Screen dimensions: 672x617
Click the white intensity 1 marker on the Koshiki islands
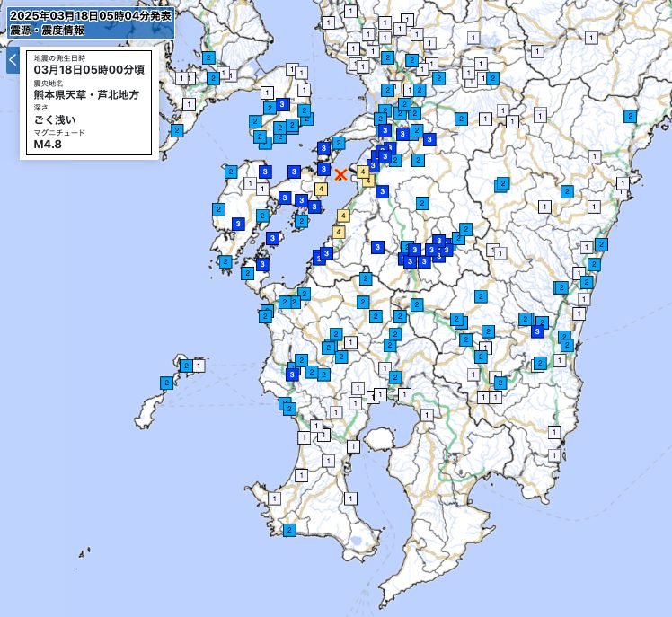tap(198, 366)
